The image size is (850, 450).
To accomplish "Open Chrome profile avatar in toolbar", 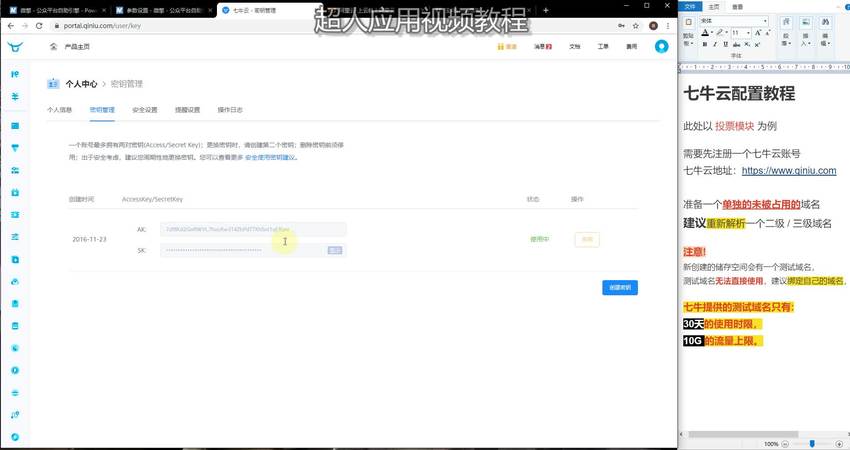I will click(653, 25).
